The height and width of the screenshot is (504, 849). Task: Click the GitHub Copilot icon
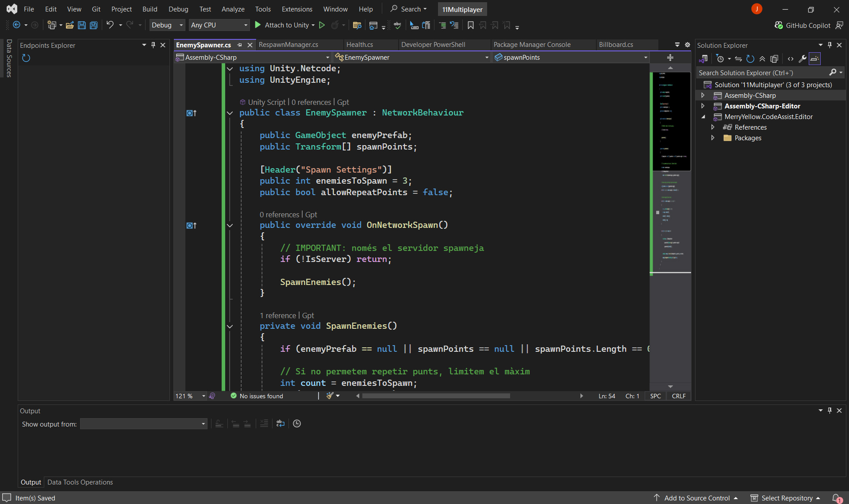(779, 25)
